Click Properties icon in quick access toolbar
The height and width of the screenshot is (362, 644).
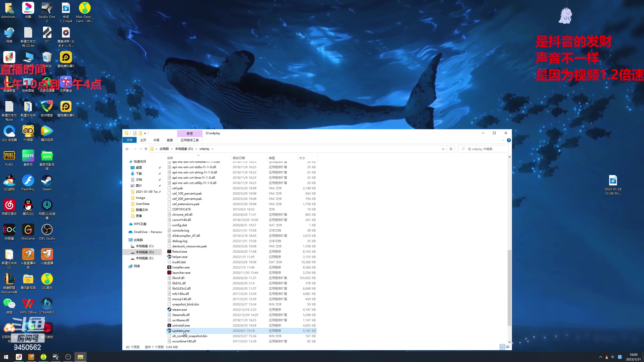(135, 133)
